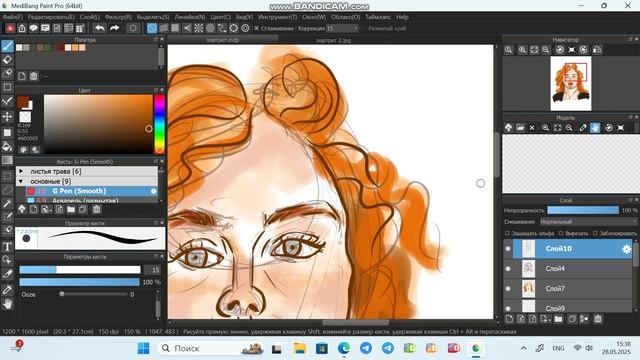The width and height of the screenshot is (640, 360).
Task: Switch to the портрет 2.jpg tab
Action: click(333, 40)
